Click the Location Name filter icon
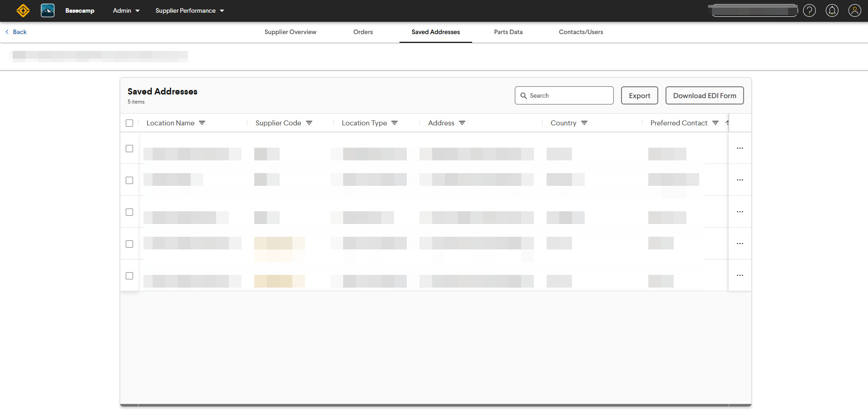The image size is (868, 413). [202, 123]
